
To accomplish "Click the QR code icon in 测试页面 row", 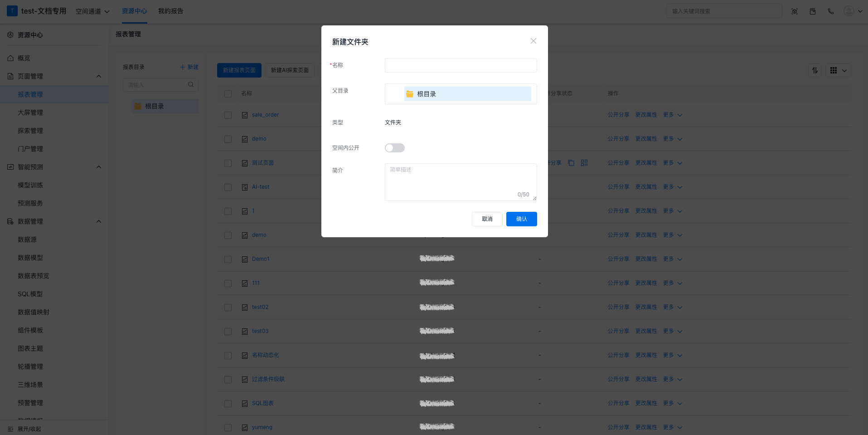I will (584, 163).
